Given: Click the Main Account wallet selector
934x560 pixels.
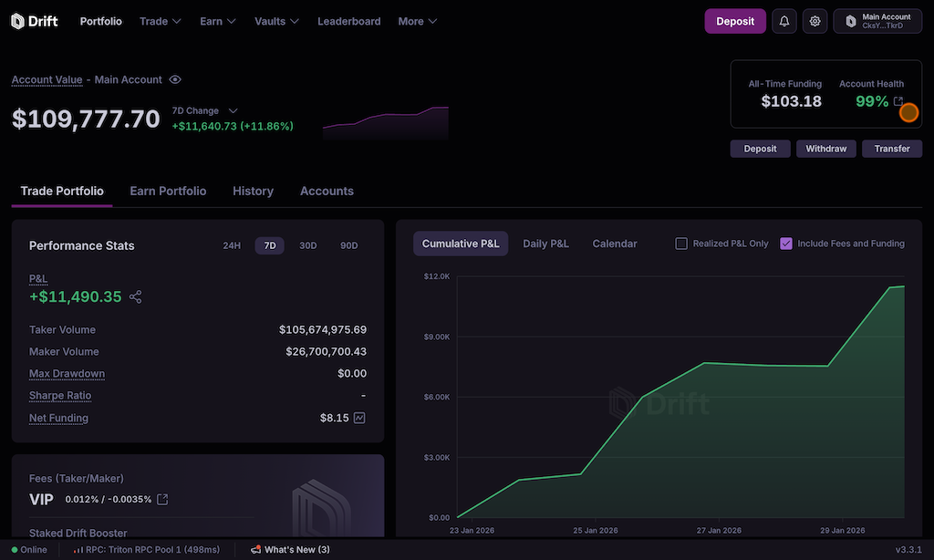Looking at the screenshot, I should [x=877, y=21].
